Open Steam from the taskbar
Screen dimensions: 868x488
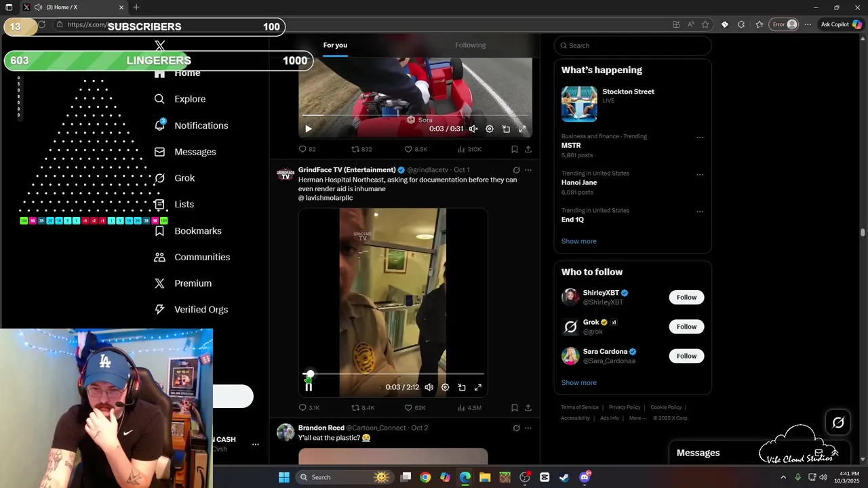564,477
